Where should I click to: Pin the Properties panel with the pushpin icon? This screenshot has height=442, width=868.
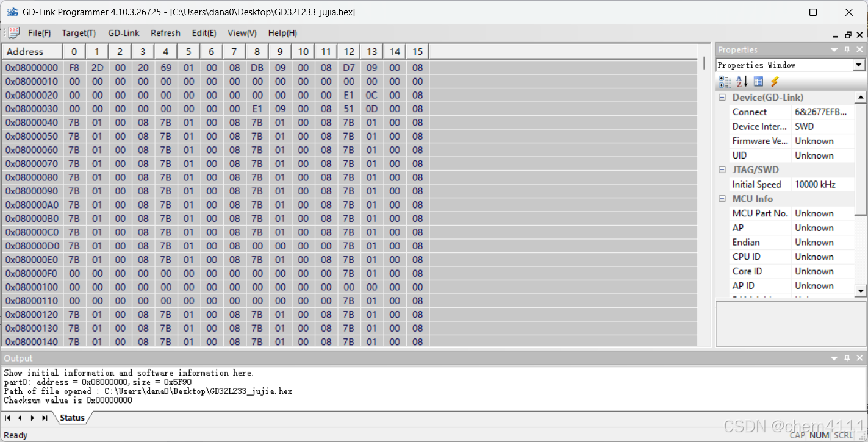846,49
